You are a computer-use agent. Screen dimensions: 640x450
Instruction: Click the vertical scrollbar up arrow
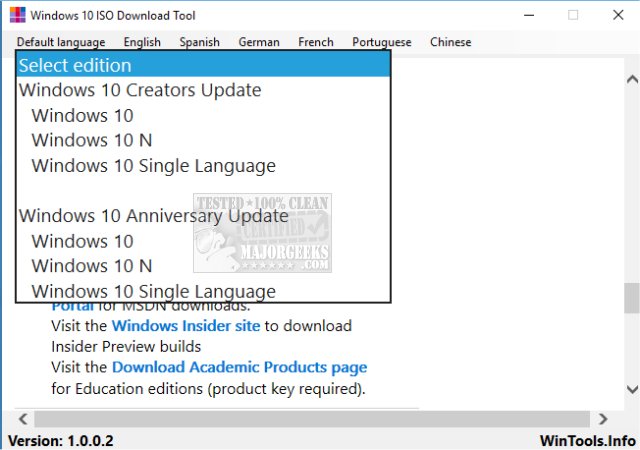pos(632,79)
